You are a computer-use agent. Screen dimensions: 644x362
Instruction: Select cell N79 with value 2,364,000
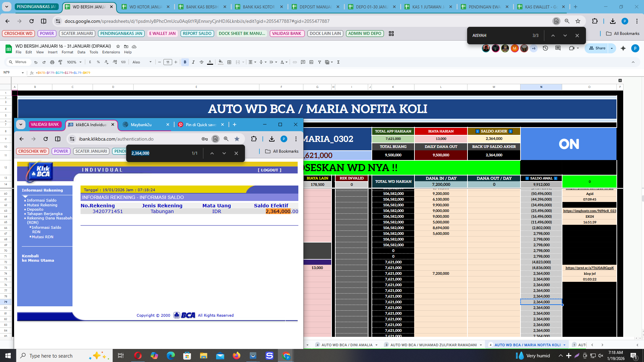tap(541, 302)
